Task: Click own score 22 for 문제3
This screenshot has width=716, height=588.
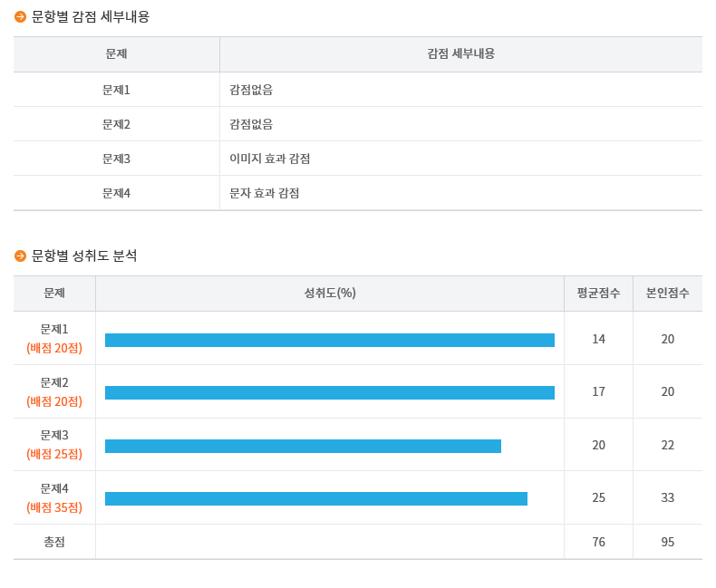Action: [x=668, y=445]
